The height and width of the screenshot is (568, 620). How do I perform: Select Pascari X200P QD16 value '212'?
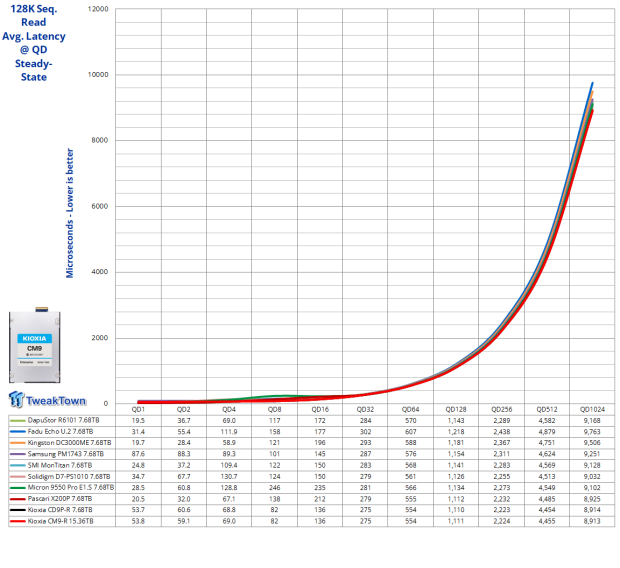click(320, 499)
